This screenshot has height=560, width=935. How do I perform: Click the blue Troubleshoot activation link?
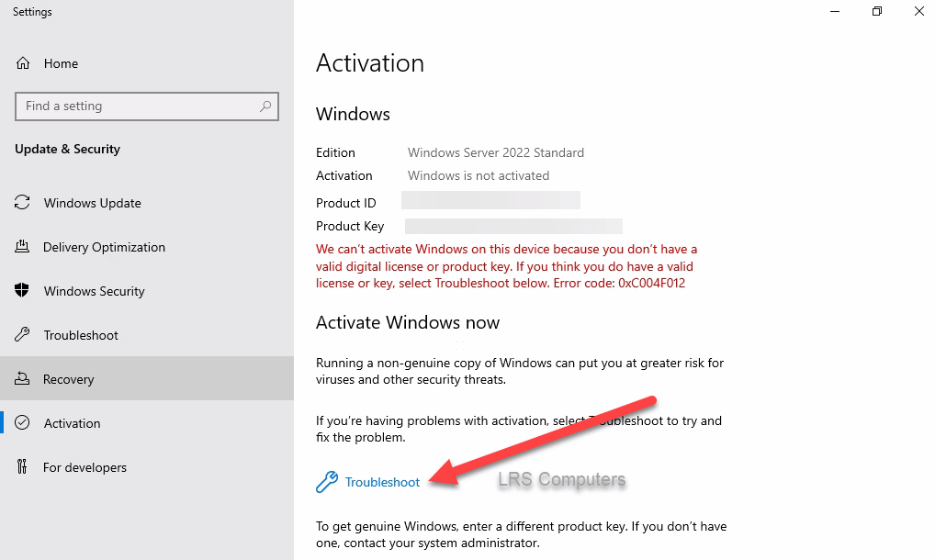tap(382, 482)
